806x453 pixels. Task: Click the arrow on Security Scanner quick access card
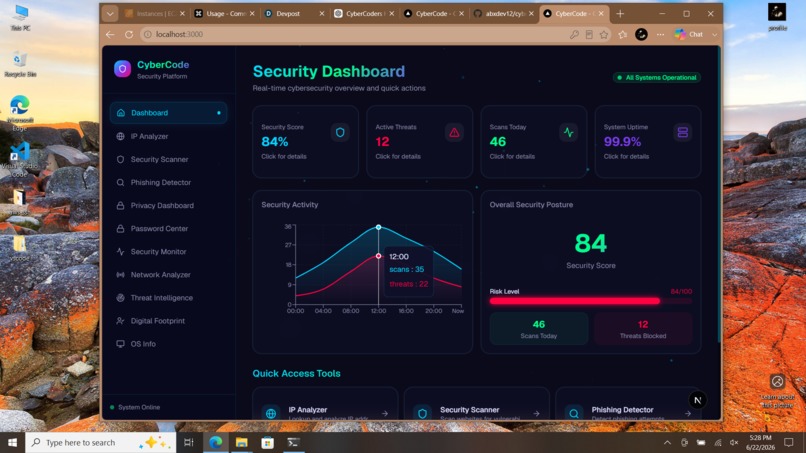[x=536, y=413]
